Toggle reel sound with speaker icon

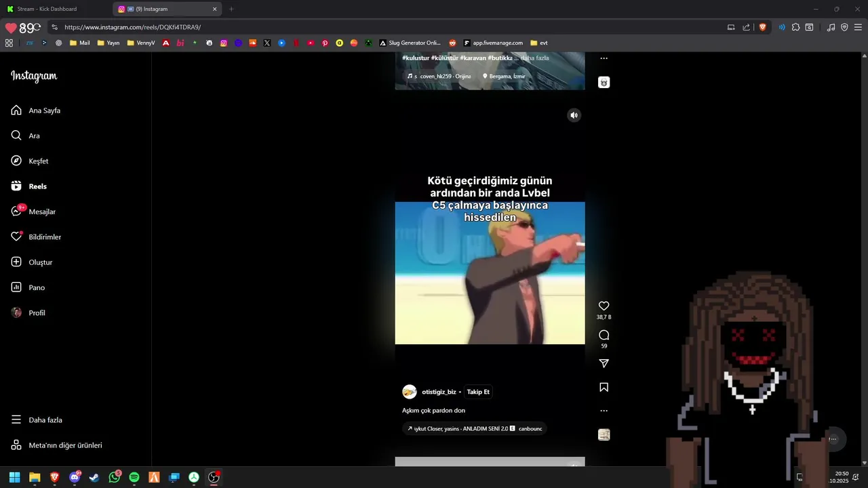[574, 115]
